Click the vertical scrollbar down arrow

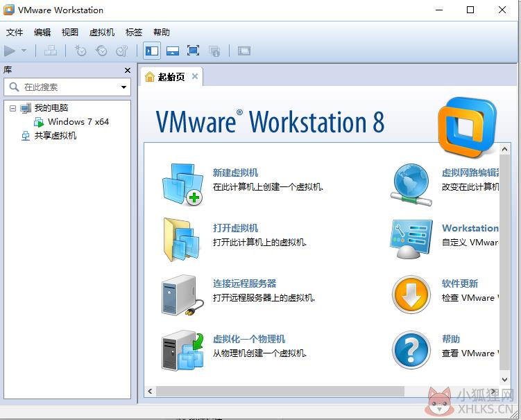point(504,380)
